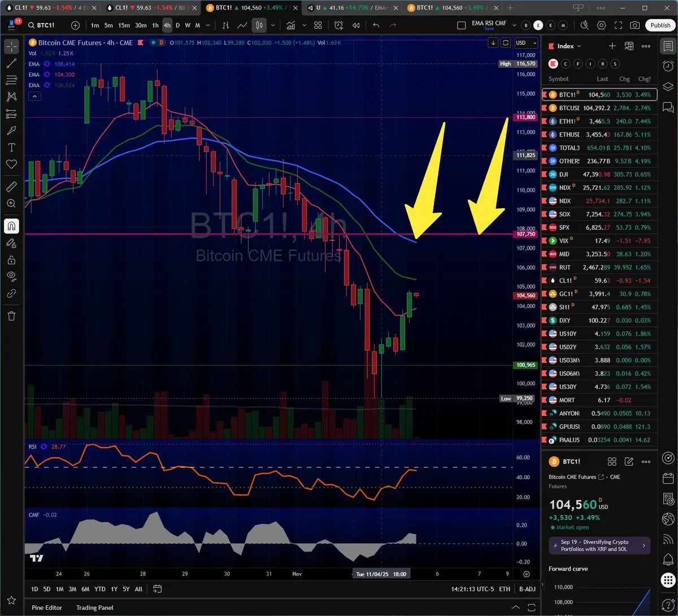678x616 pixels.
Task: Select the brush drawing tool
Action: 11,131
